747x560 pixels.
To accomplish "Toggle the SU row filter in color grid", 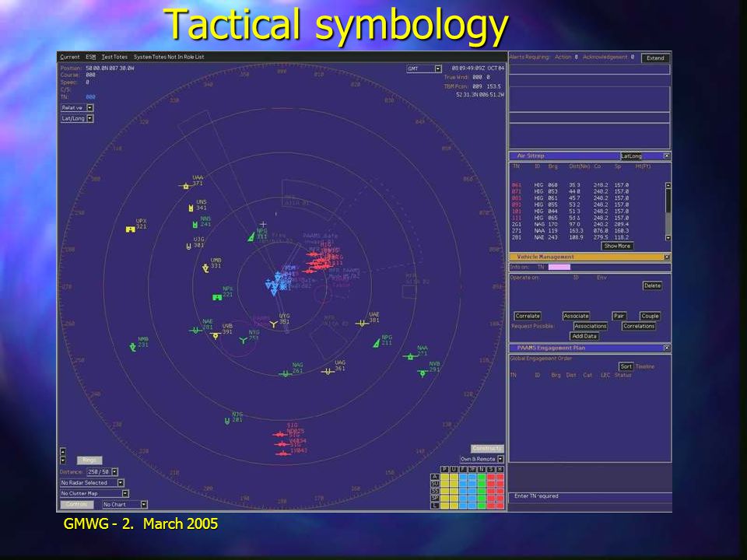I will pos(434,483).
